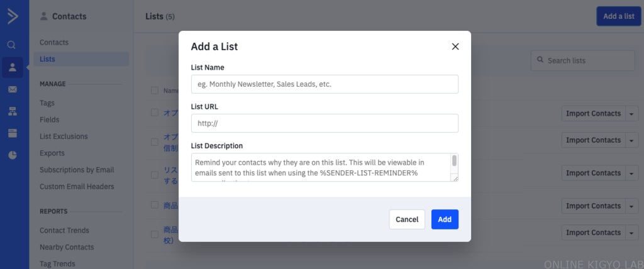Click the List Description scrollbar
The height and width of the screenshot is (269, 644).
click(x=455, y=162)
